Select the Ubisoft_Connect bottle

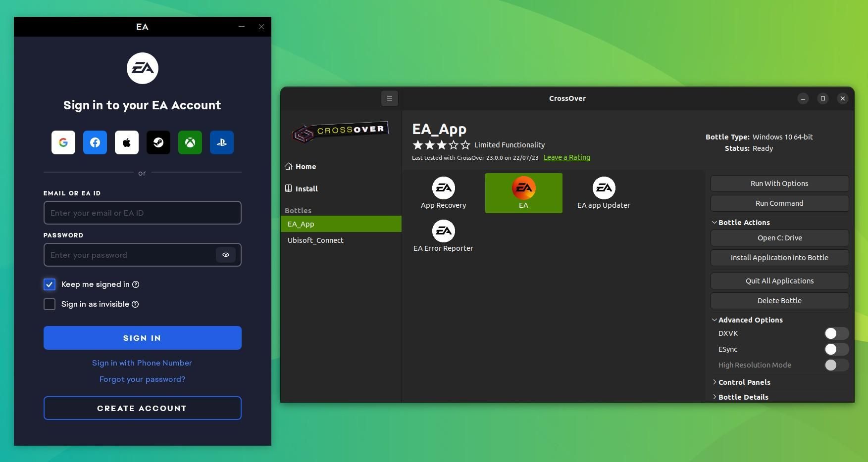pyautogui.click(x=315, y=240)
